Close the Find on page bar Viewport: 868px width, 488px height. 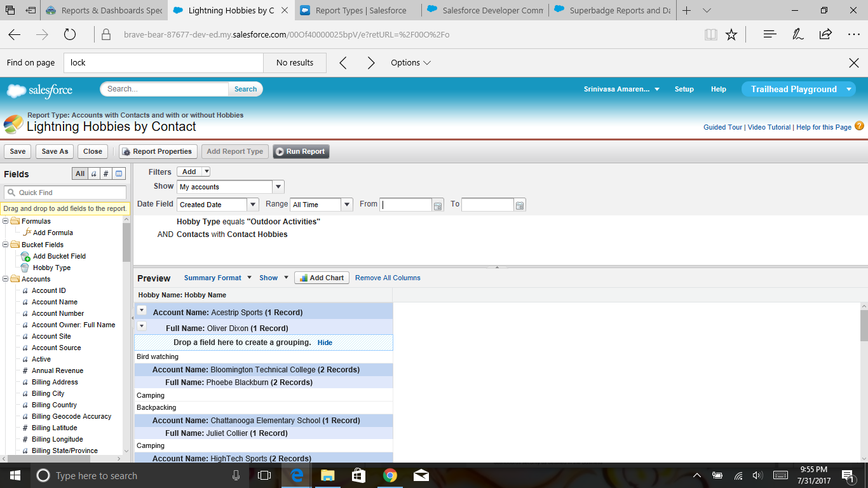click(x=854, y=63)
